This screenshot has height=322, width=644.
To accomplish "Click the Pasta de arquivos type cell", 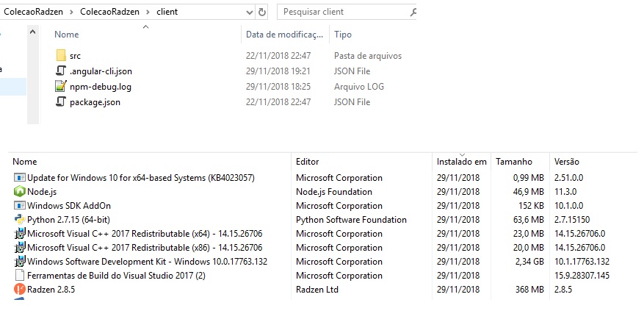I will click(368, 56).
